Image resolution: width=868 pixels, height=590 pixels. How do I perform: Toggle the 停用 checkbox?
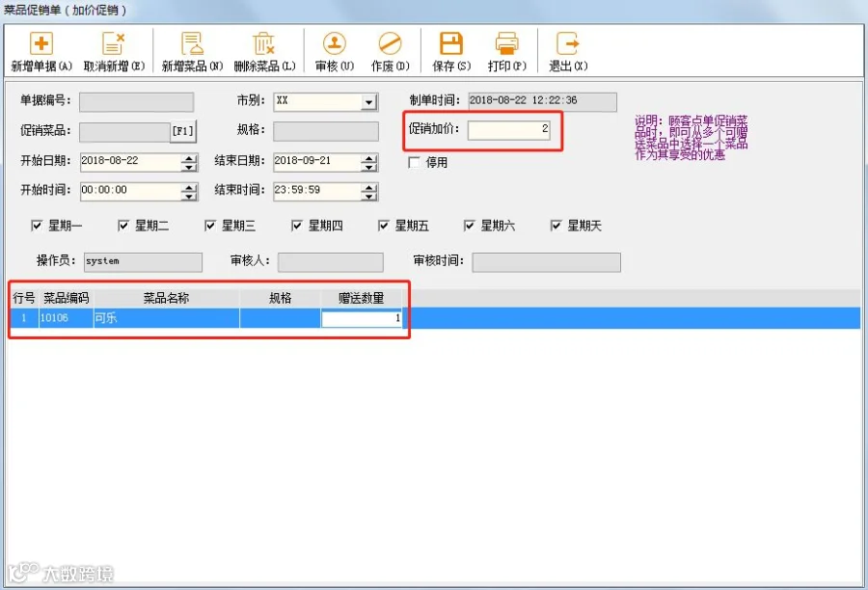coord(414,163)
